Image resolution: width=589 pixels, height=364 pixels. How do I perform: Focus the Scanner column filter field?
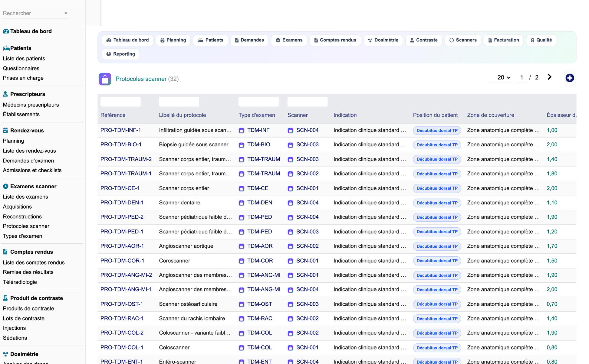tap(308, 102)
